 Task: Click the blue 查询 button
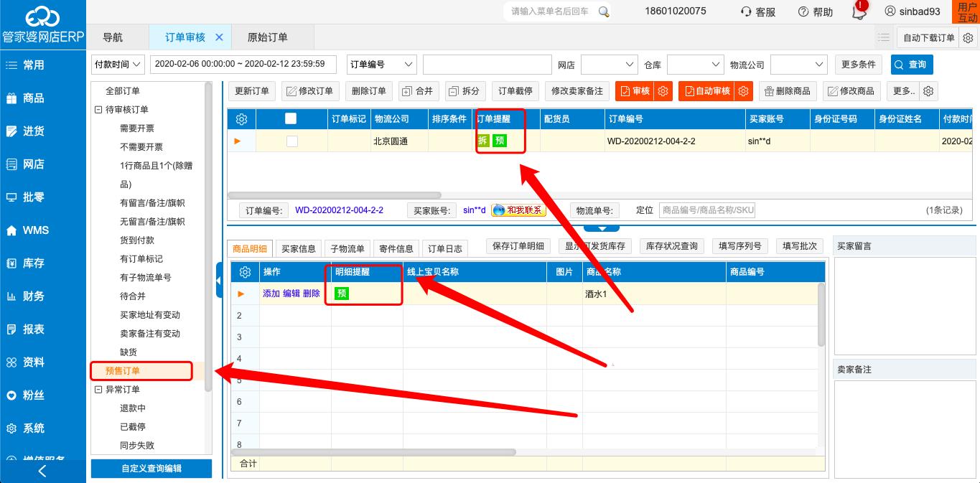click(911, 65)
